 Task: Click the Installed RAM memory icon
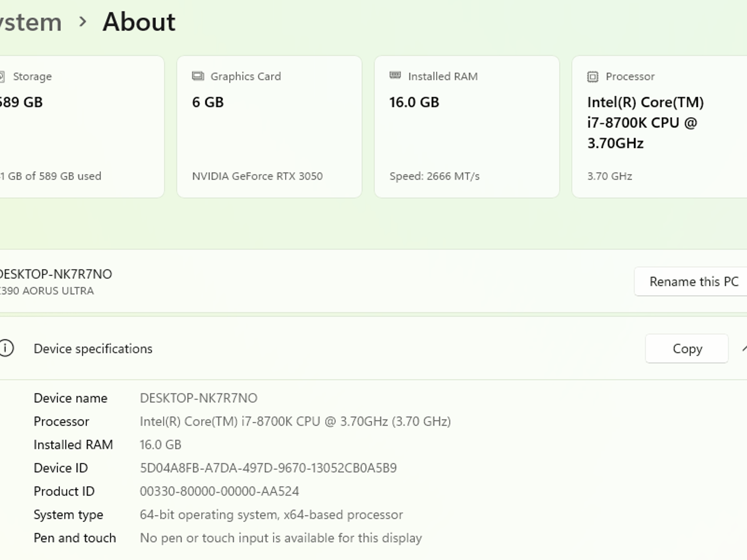(x=395, y=75)
